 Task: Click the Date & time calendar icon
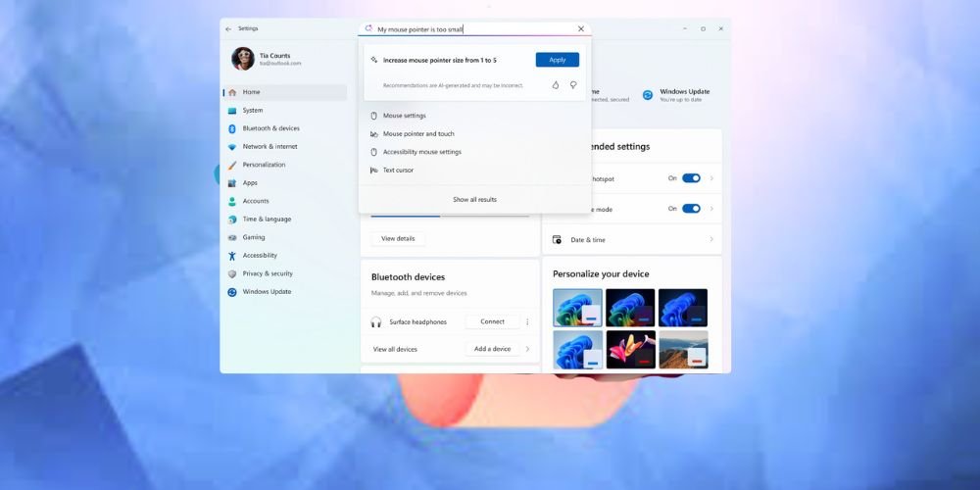[557, 239]
